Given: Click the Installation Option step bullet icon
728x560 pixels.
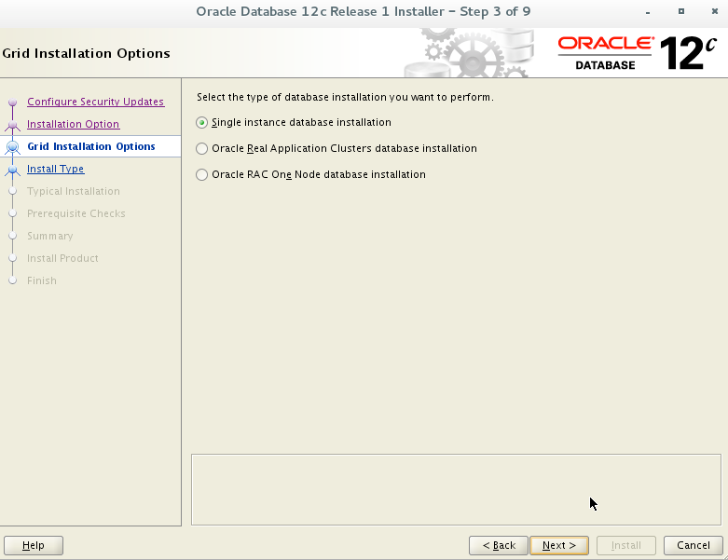Looking at the screenshot, I should 12,125.
